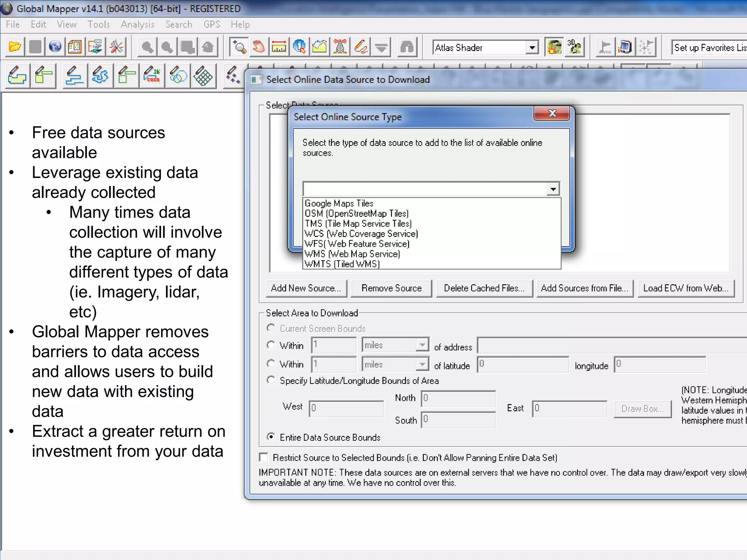Click the Delete Cached Files button
Screen dimensions: 747x560
[484, 288]
